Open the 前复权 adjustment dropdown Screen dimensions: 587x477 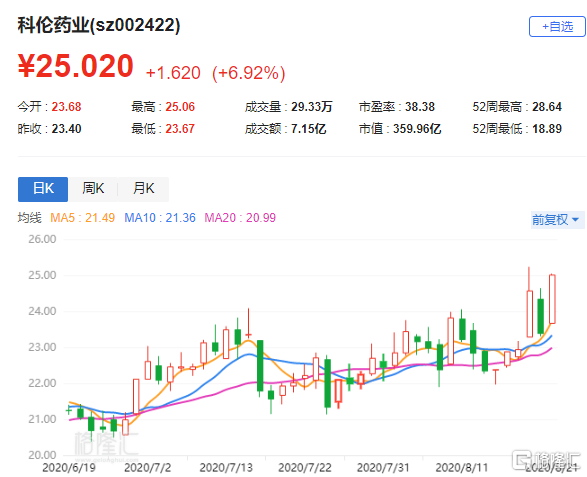point(557,219)
